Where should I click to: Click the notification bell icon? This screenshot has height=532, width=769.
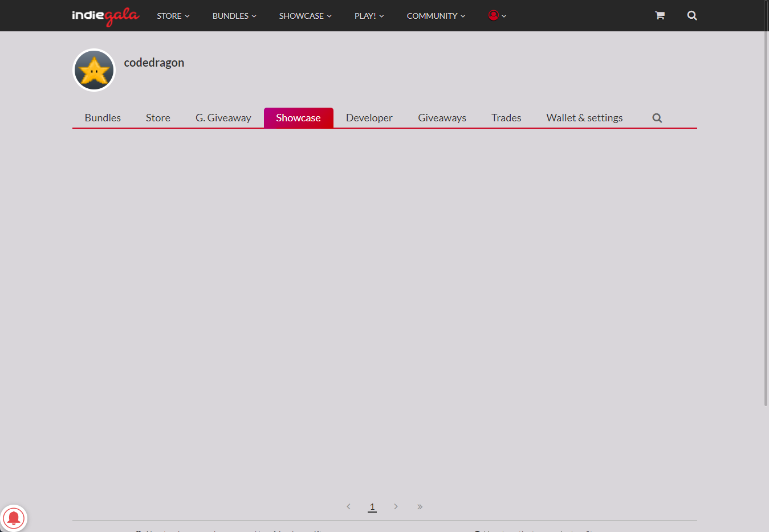pos(14,518)
